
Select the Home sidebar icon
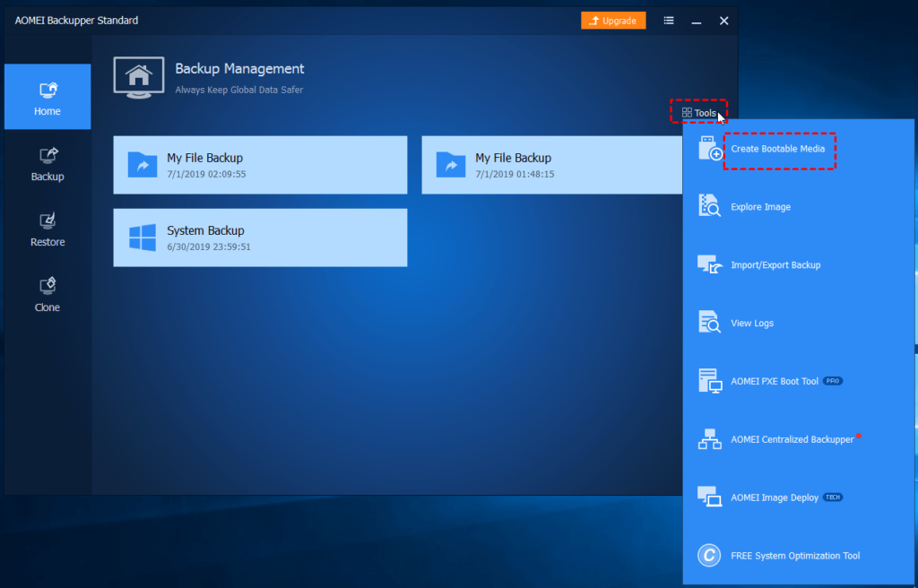coord(47,90)
